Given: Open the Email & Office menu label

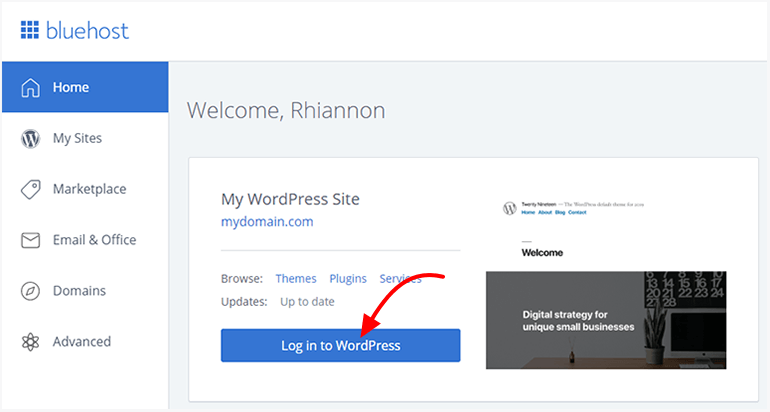Looking at the screenshot, I should [95, 240].
